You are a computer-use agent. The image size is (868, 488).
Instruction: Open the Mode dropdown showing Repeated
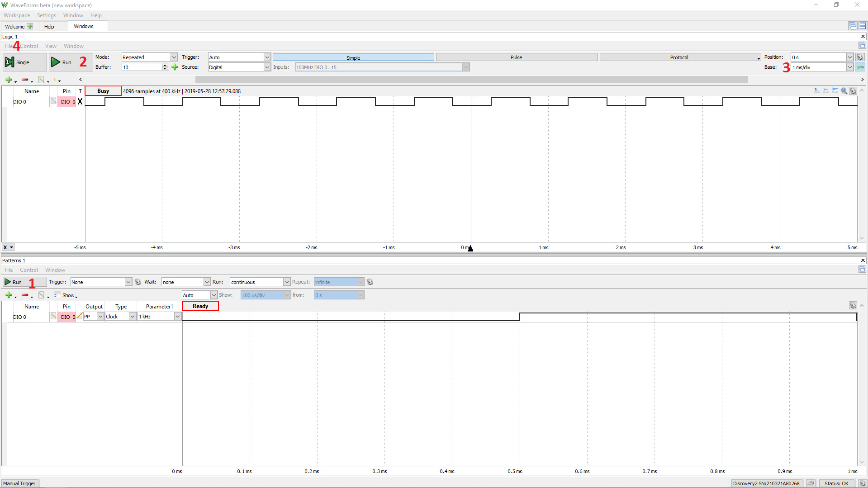(x=149, y=57)
